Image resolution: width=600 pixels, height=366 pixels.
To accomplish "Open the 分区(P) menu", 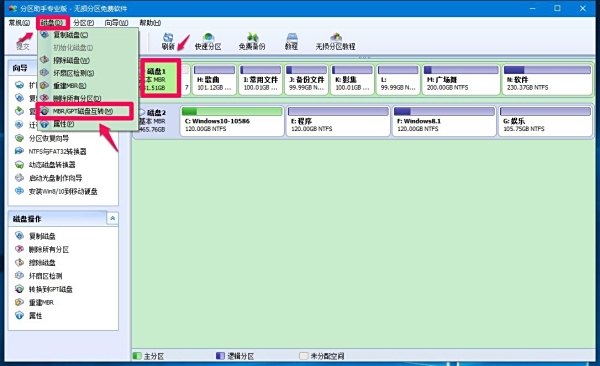I will coord(83,23).
